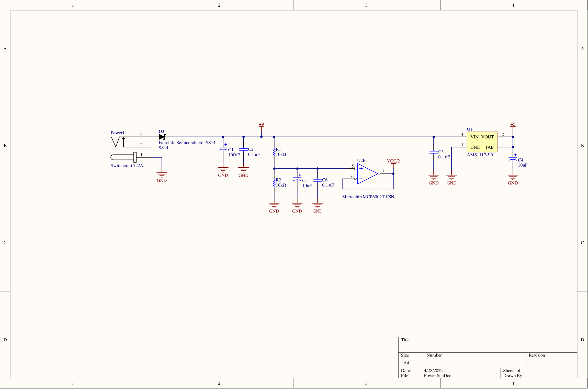This screenshot has height=389, width=588.
Task: Select the "Switchcraft 722A" text
Action: pyautogui.click(x=127, y=166)
